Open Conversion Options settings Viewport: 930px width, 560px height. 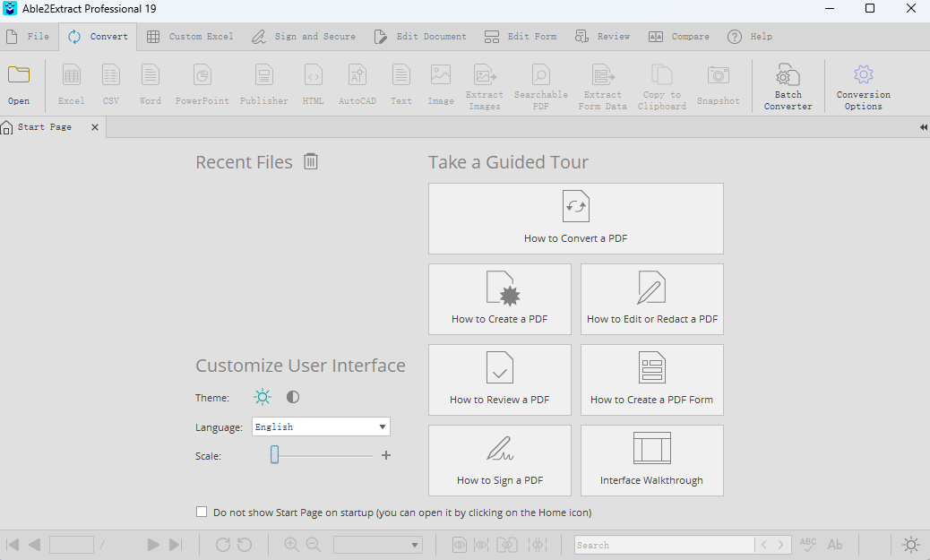click(863, 87)
